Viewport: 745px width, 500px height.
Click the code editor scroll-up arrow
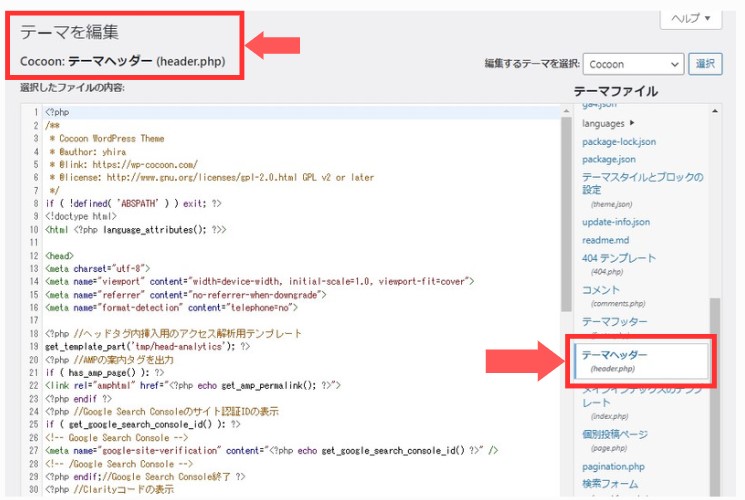coord(566,111)
